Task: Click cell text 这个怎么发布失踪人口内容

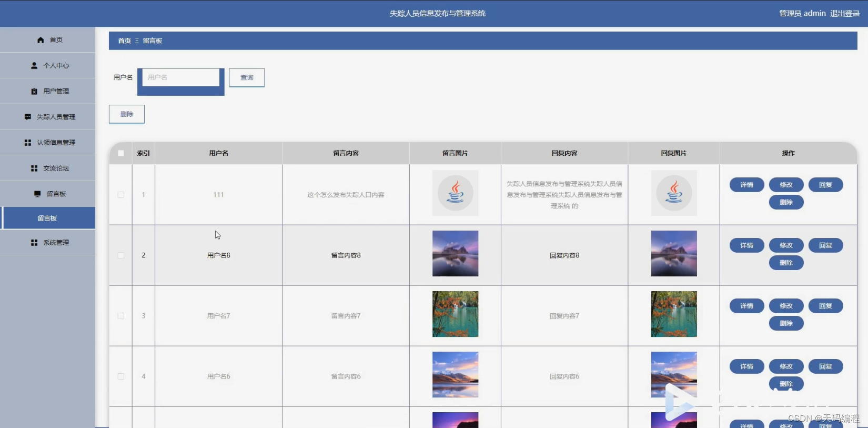Action: point(346,195)
